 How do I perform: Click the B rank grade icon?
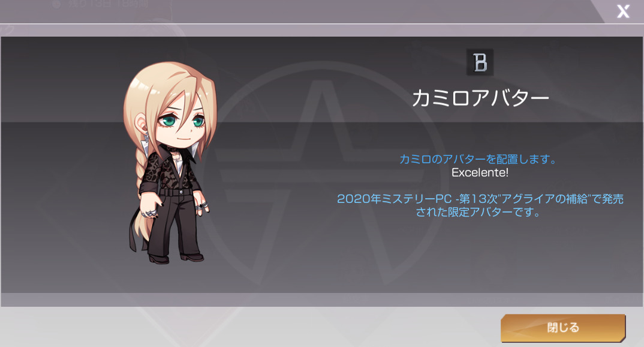480,62
